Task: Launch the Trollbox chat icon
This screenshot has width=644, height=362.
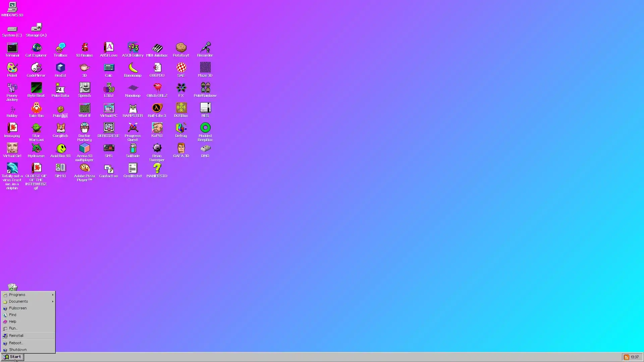Action: coord(60,48)
